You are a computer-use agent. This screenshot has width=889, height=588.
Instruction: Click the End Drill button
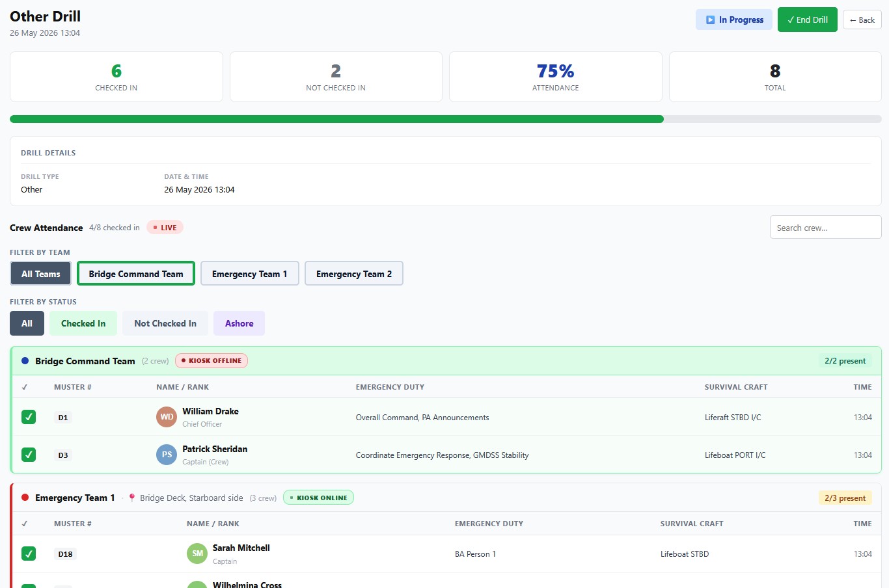pos(807,20)
